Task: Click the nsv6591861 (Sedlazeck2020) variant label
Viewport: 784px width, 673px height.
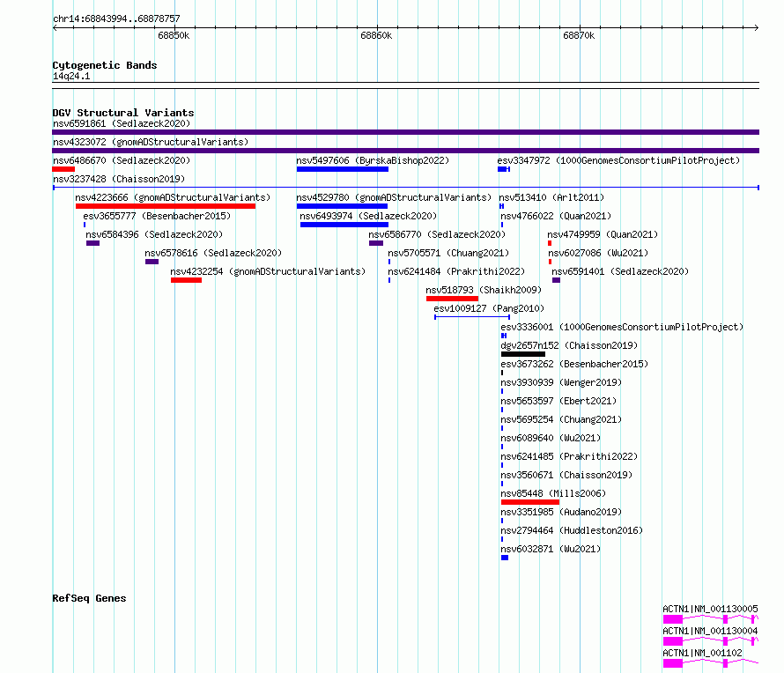Action: (122, 123)
